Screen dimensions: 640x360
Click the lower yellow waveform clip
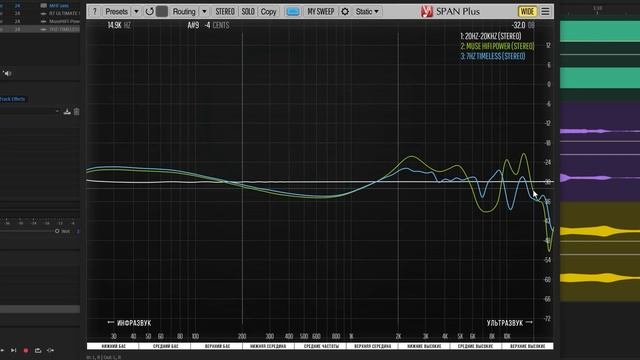pos(600,278)
